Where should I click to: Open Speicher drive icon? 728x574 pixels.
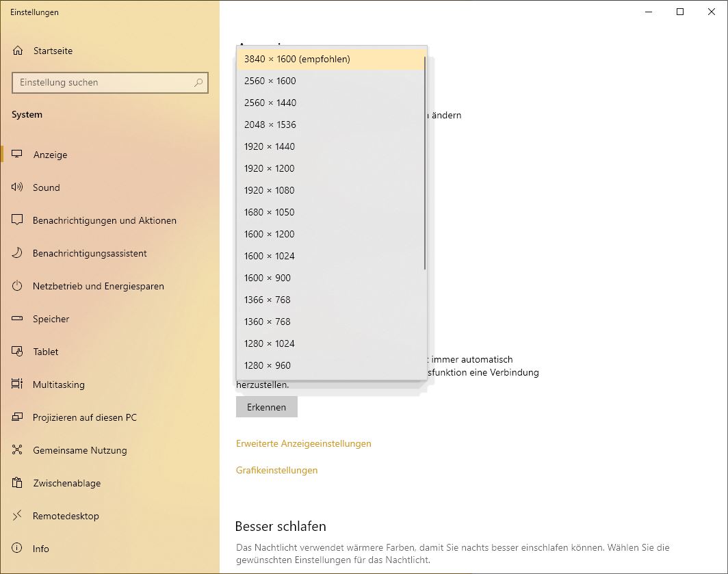(17, 319)
